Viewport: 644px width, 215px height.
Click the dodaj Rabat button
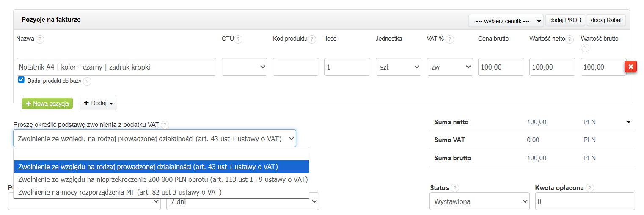pos(606,20)
